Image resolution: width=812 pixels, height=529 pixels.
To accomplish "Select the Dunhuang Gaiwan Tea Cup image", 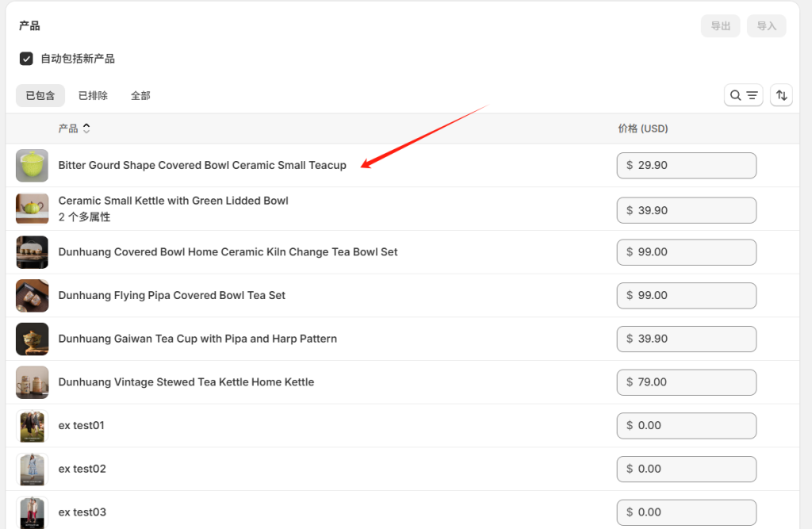I will coord(32,339).
